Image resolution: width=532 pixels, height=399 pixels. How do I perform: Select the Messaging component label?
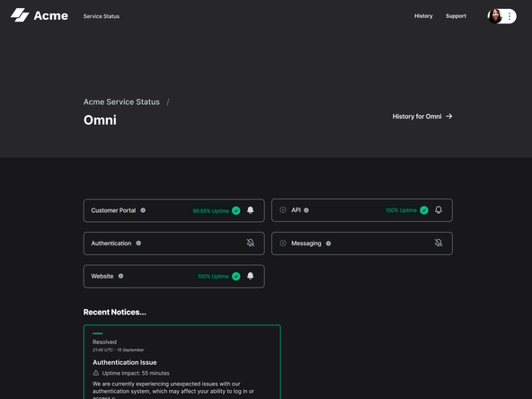[306, 244]
